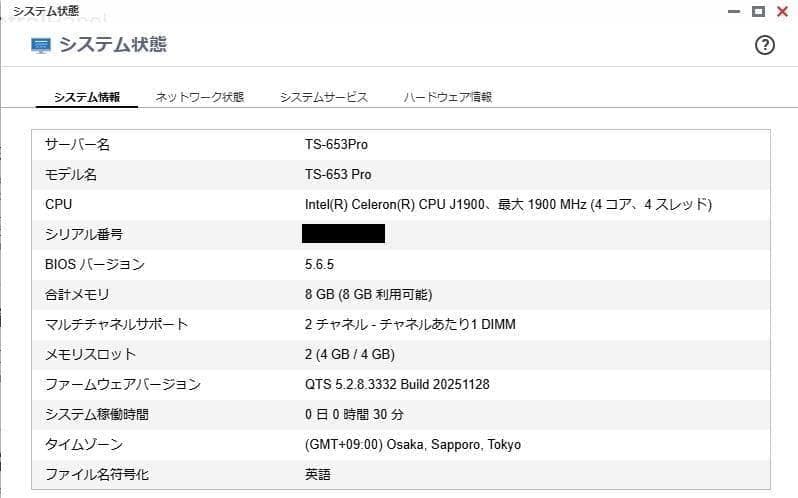Click the CPU row label
Image resolution: width=798 pixels, height=498 pixels.
click(x=59, y=204)
